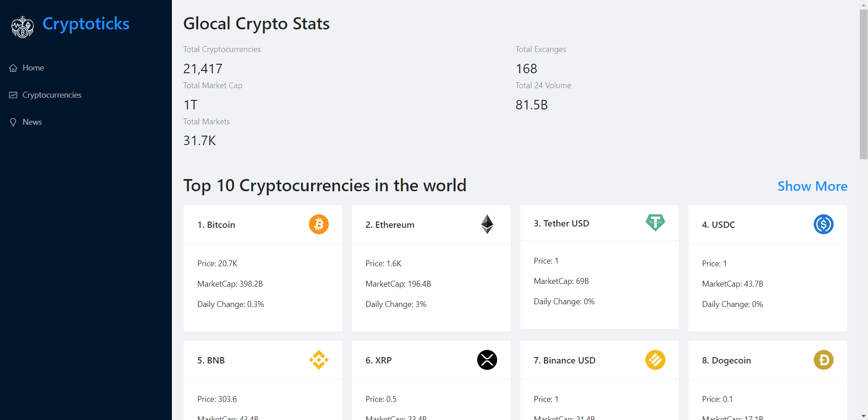Click the Ethereum diamond icon
Image resolution: width=868 pixels, height=420 pixels.
click(487, 224)
